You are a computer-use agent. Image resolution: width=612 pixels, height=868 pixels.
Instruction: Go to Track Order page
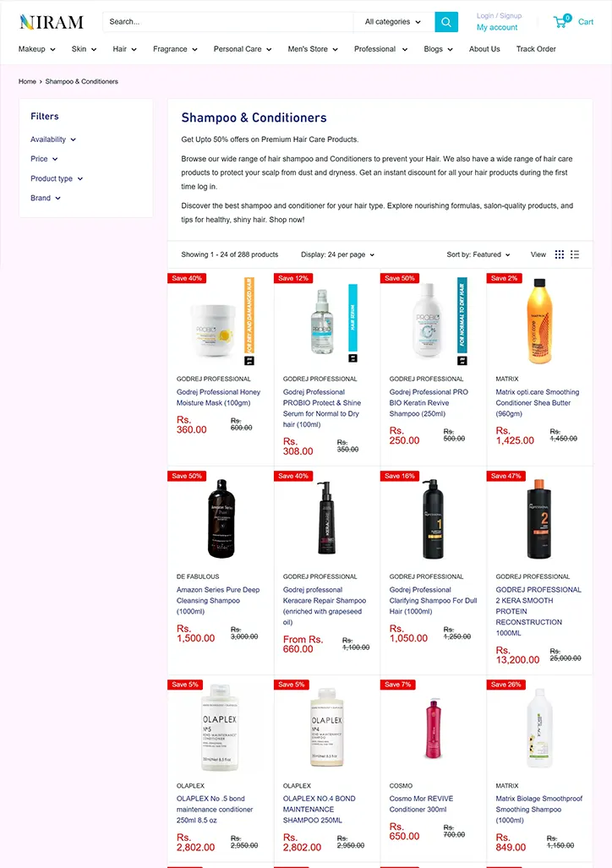tap(536, 49)
